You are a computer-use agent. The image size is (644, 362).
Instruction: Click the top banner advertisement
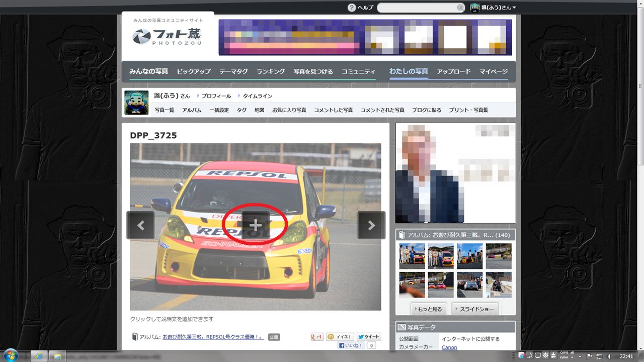(365, 37)
